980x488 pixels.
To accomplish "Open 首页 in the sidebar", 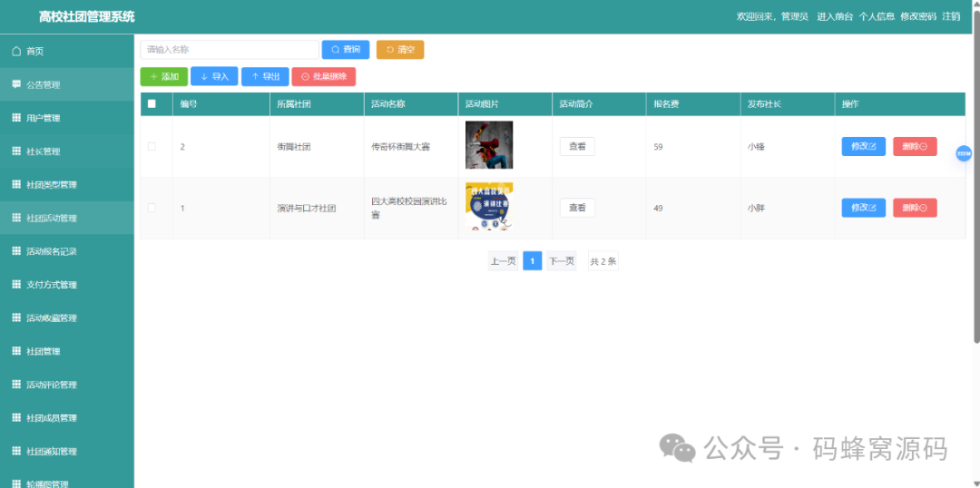I will tap(67, 51).
